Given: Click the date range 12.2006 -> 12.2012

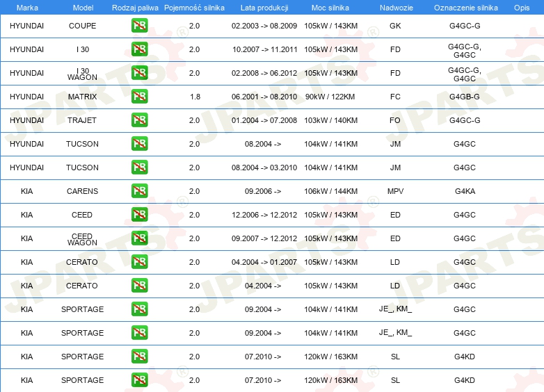Looking at the screenshot, I should coord(264,215).
